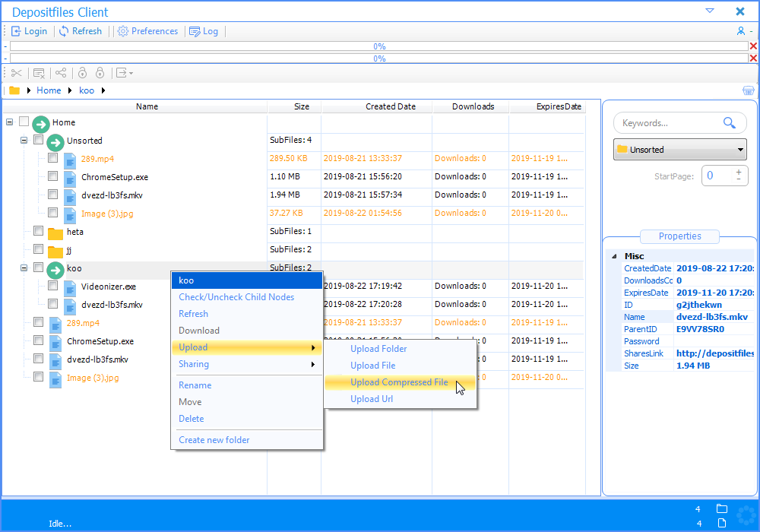This screenshot has width=760, height=532.
Task: Go to Home in the breadcrumb
Action: [x=49, y=90]
